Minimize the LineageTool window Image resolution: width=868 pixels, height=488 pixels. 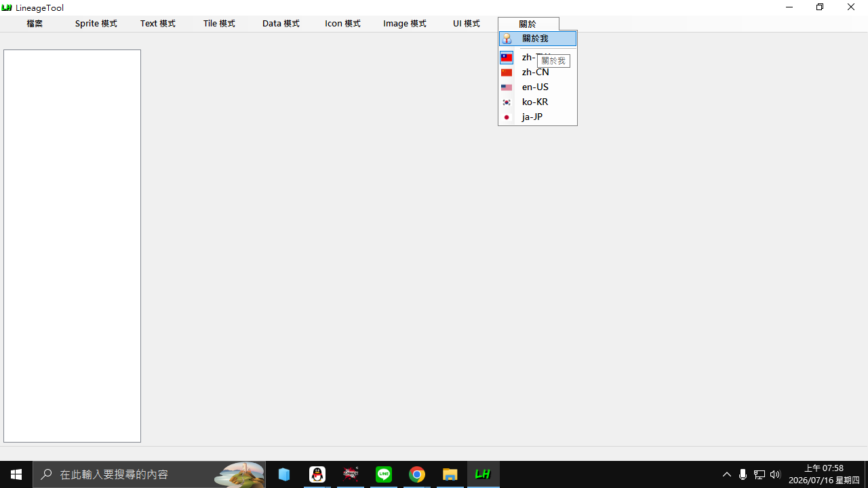click(789, 7)
